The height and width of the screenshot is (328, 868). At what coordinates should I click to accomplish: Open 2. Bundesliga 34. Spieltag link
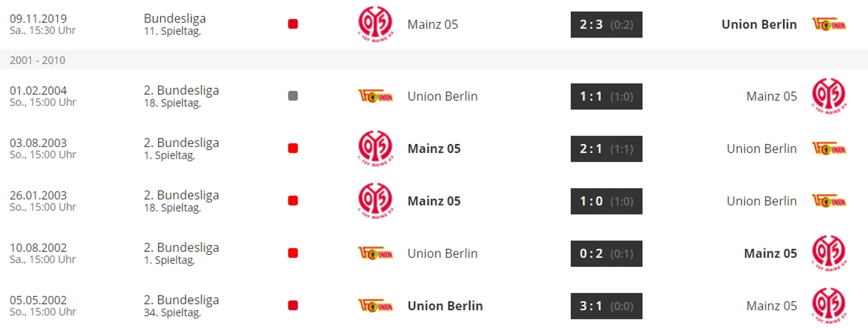(x=181, y=305)
